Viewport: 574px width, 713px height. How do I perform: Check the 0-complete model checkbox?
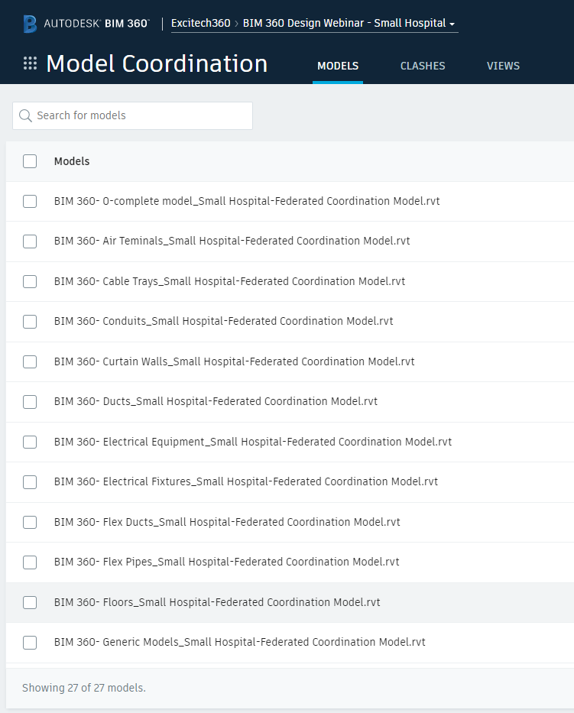(x=30, y=201)
